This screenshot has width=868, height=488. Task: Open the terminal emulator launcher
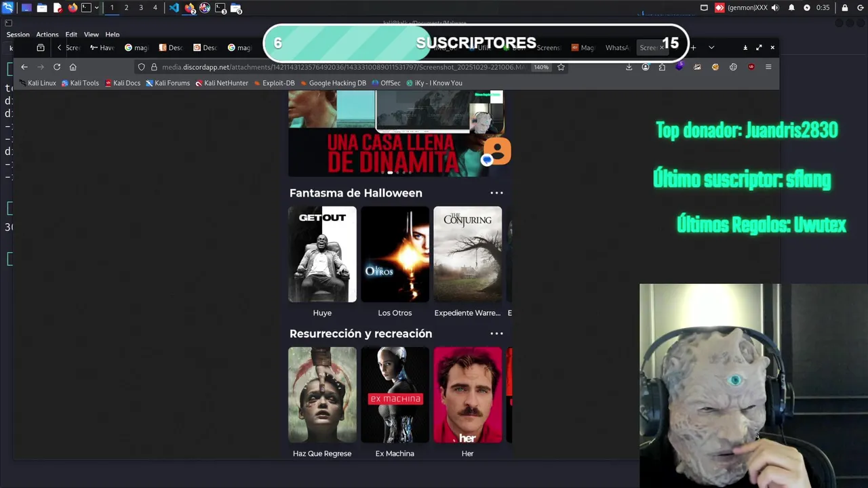coord(86,8)
